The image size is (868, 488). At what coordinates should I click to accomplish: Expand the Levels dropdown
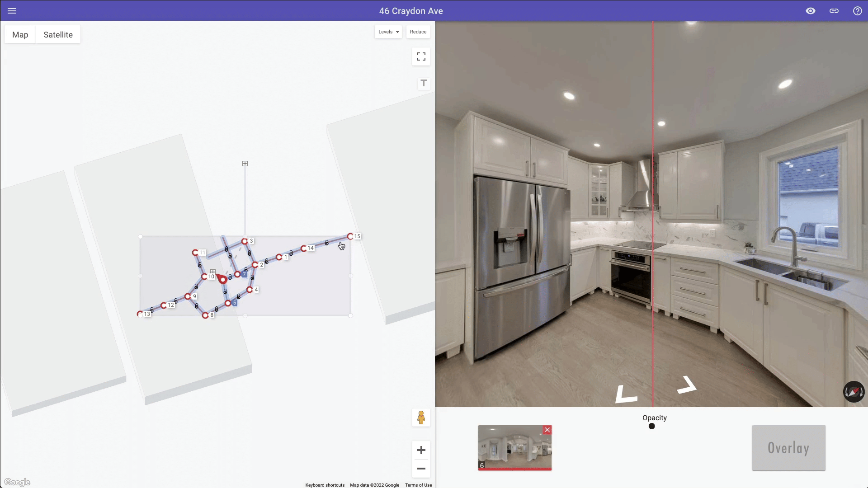click(x=388, y=32)
